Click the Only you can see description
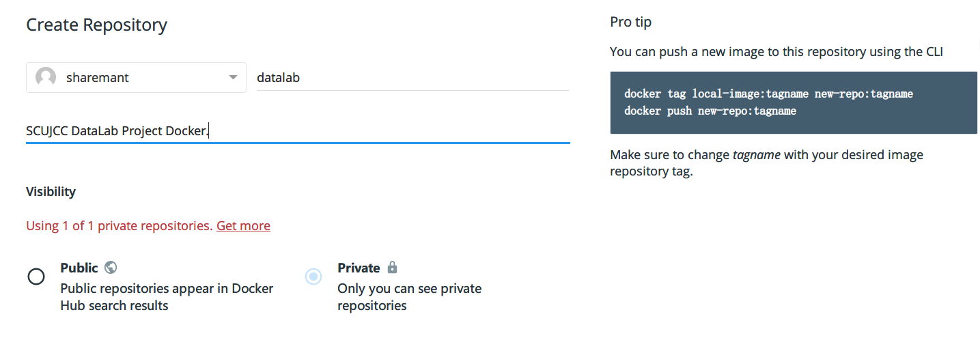The image size is (980, 338). click(x=409, y=297)
